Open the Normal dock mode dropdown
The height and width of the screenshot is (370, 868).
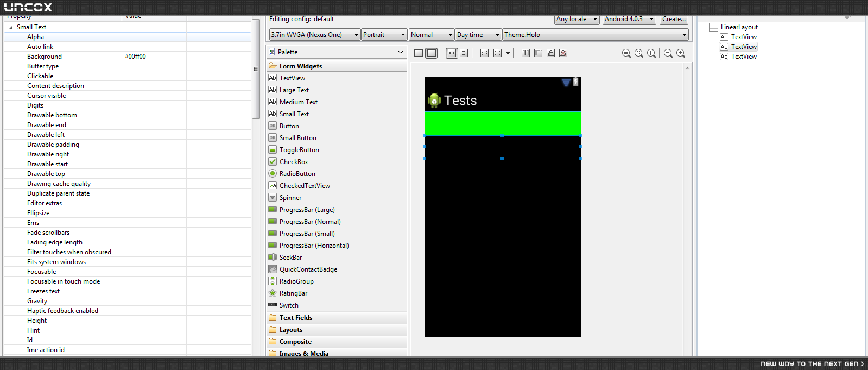tap(432, 35)
